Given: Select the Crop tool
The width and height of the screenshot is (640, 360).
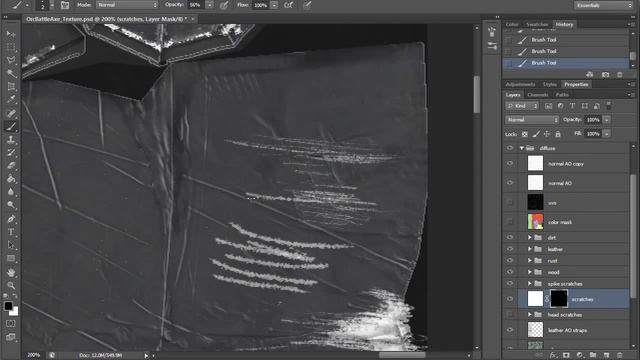Looking at the screenshot, I should coord(11,87).
